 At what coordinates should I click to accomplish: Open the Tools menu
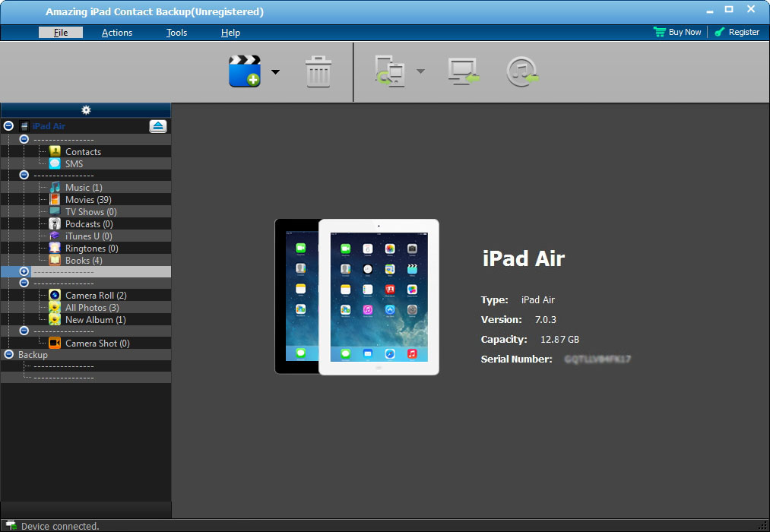176,33
